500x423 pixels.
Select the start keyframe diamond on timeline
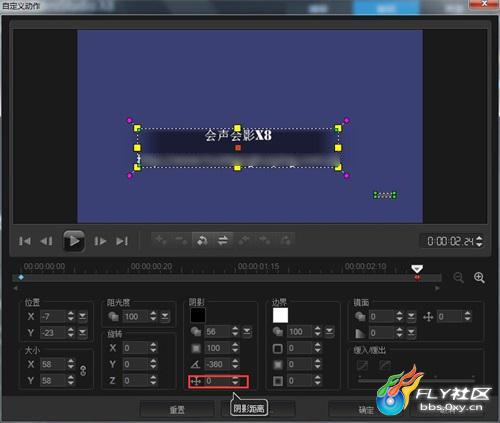(x=21, y=277)
